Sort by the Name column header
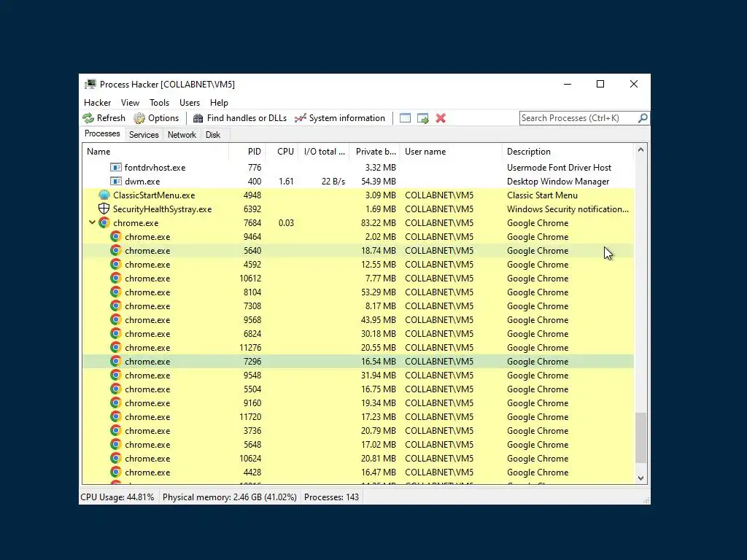 155,152
